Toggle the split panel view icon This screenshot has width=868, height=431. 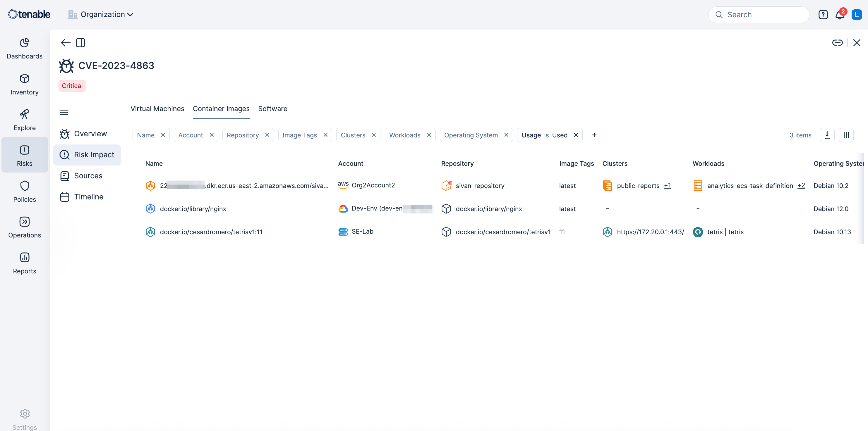(80, 43)
